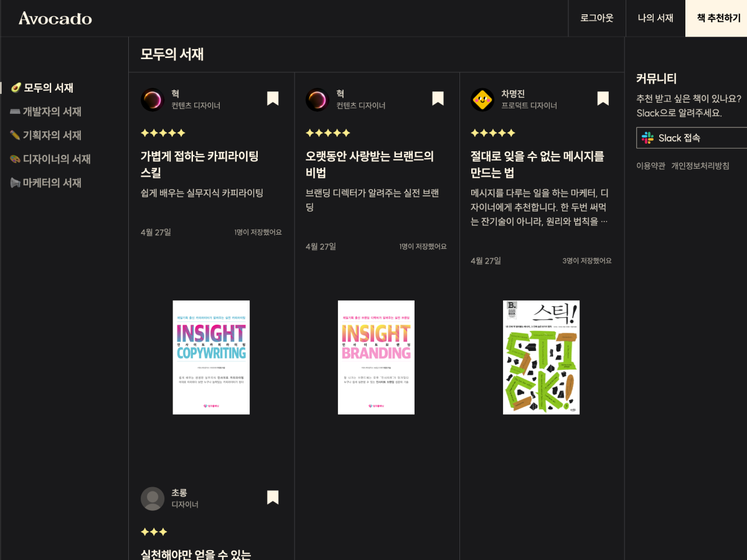Image resolution: width=747 pixels, height=560 pixels.
Task: Click five-star rating on the 스틱 card
Action: pyautogui.click(x=493, y=133)
